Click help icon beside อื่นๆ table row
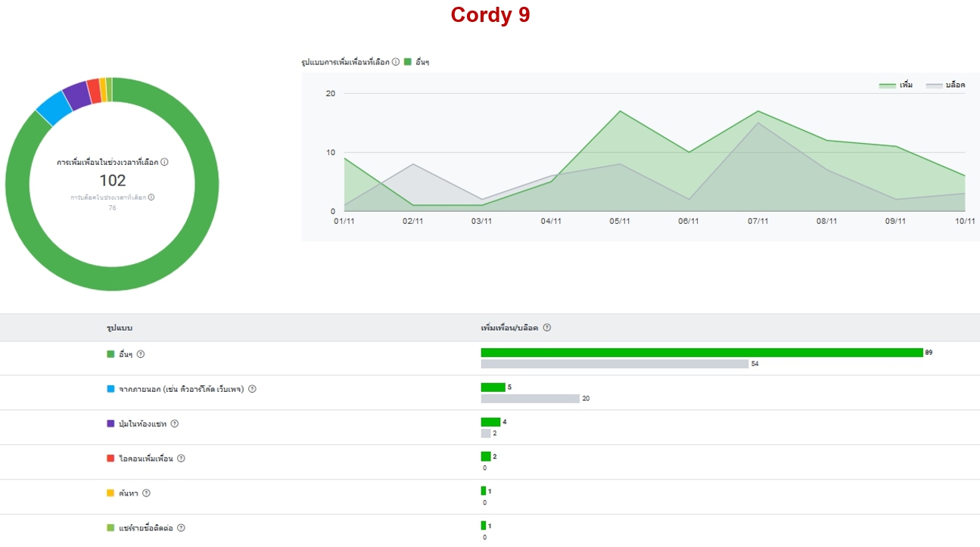 pos(141,354)
